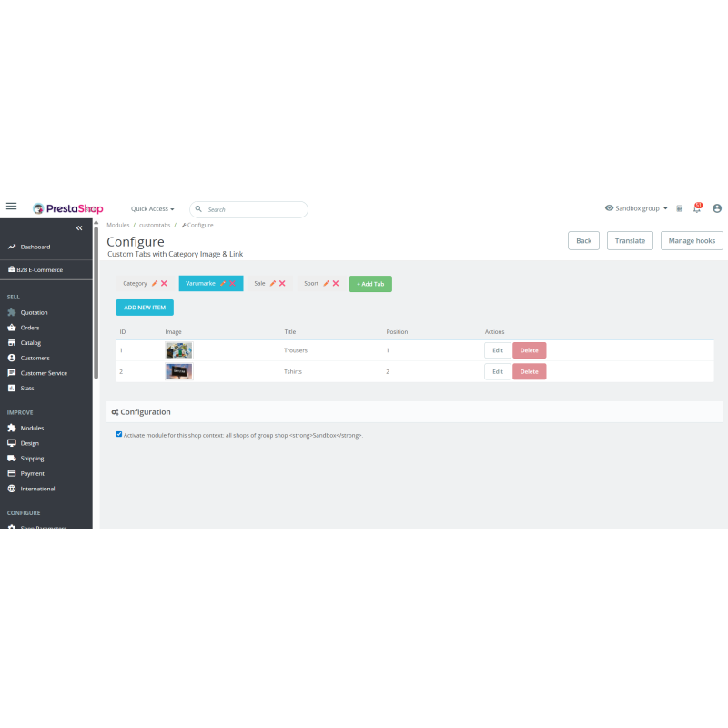Click the icon left of the notifications bell
This screenshot has height=728, width=728.
click(x=679, y=208)
